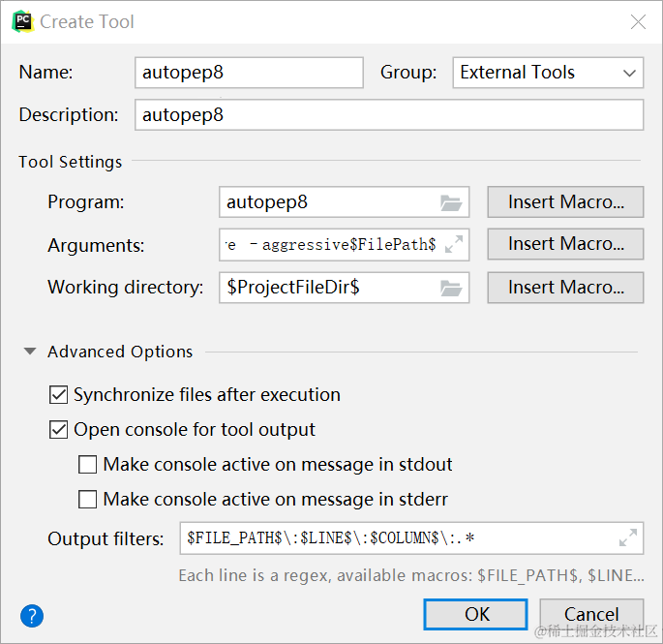Focus the Name input field

(x=249, y=73)
